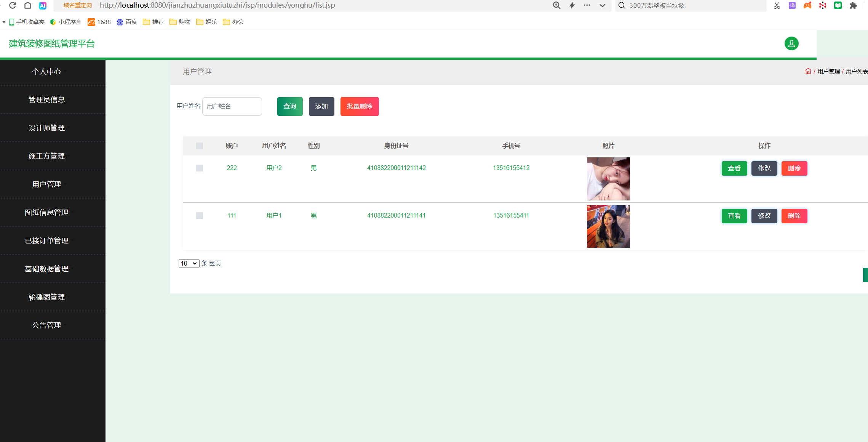Open the browser extensions puzzle icon
868x442 pixels.
click(x=853, y=5)
